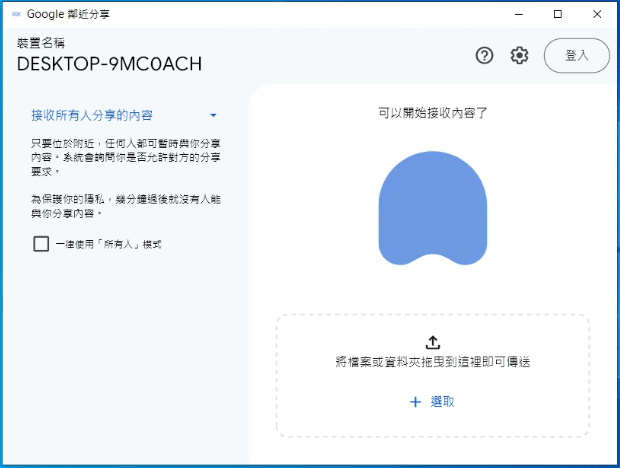This screenshot has width=620, height=468.
Task: Click the 將檔案或資料夾拖曳到這裡即可傳送 text
Action: coord(433,362)
